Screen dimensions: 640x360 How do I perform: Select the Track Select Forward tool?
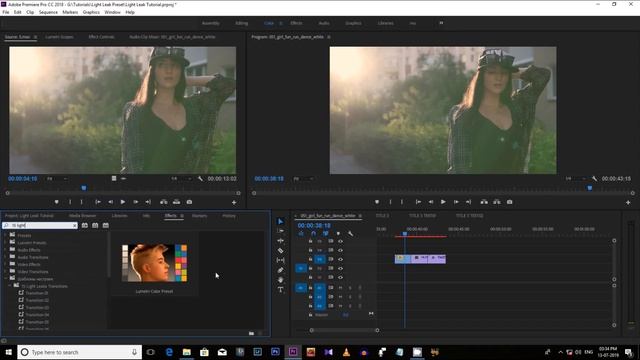(280, 231)
